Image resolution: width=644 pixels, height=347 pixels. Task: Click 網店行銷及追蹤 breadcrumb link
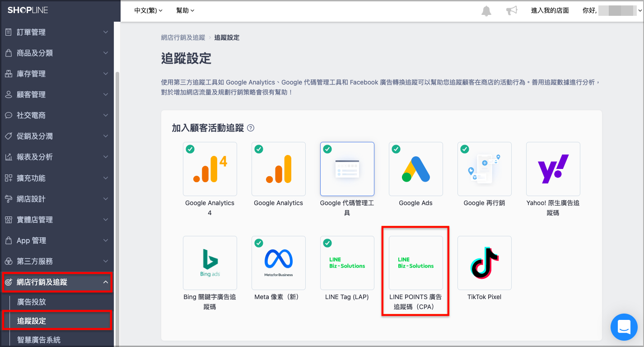coord(183,38)
